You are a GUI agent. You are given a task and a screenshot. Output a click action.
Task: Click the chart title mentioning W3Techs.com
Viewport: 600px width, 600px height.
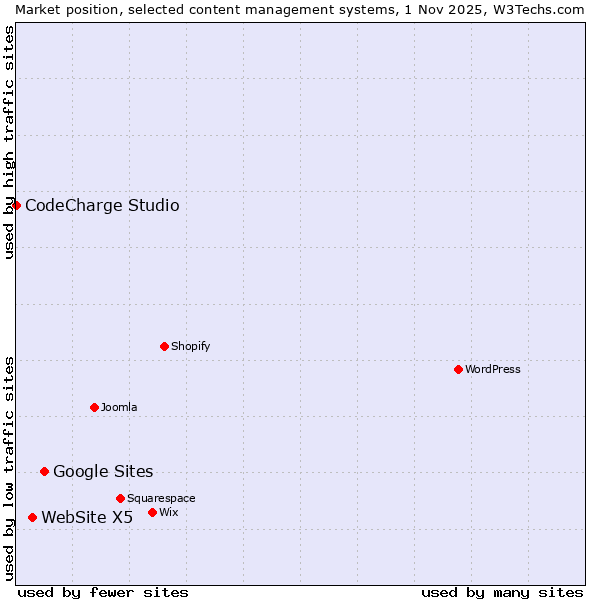pyautogui.click(x=300, y=9)
